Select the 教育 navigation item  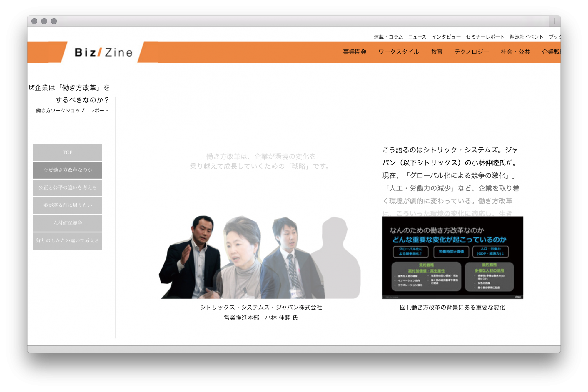[437, 52]
